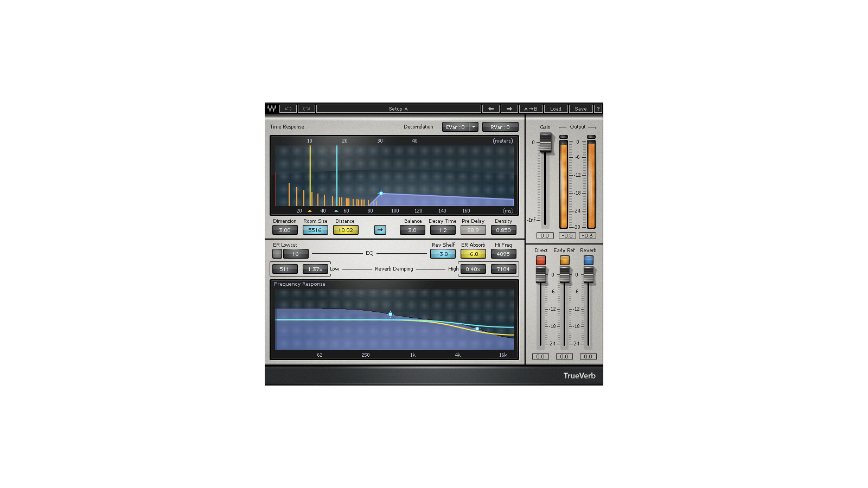
Task: Select the Pre Delay value 88.9
Action: click(473, 230)
